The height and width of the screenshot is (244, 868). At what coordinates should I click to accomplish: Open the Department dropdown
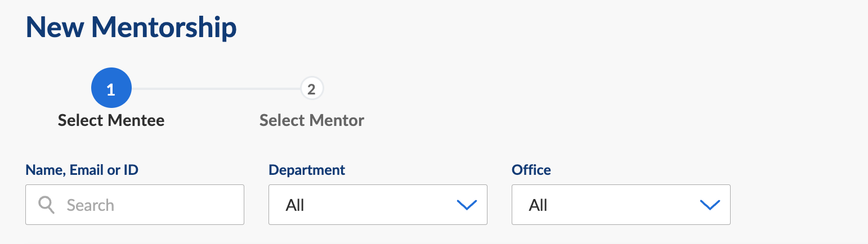(x=378, y=205)
